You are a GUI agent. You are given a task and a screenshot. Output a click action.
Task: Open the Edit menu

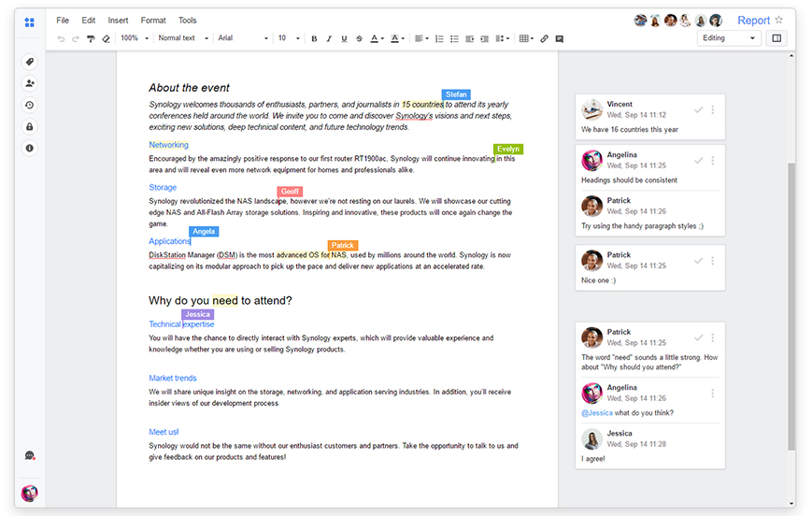click(89, 21)
